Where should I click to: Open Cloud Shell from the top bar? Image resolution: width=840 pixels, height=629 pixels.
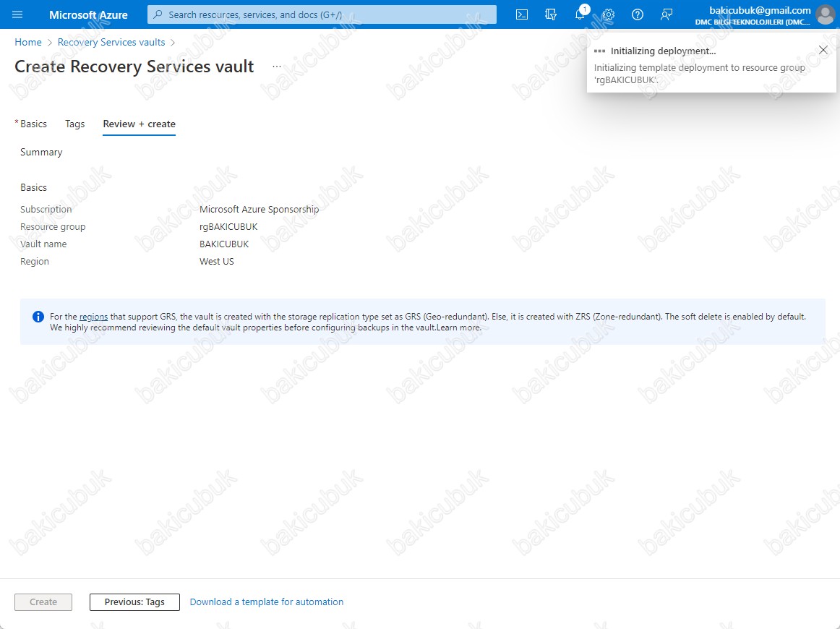(522, 14)
